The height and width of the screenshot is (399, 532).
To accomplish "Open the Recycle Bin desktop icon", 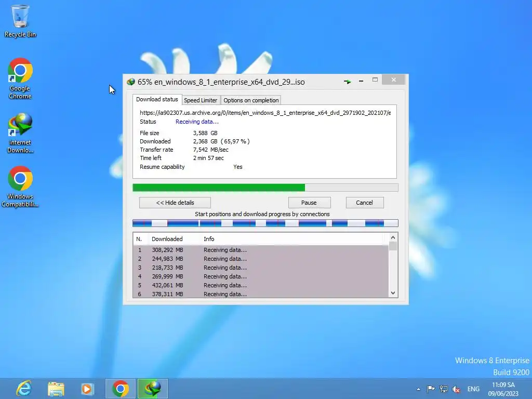I will (20, 21).
